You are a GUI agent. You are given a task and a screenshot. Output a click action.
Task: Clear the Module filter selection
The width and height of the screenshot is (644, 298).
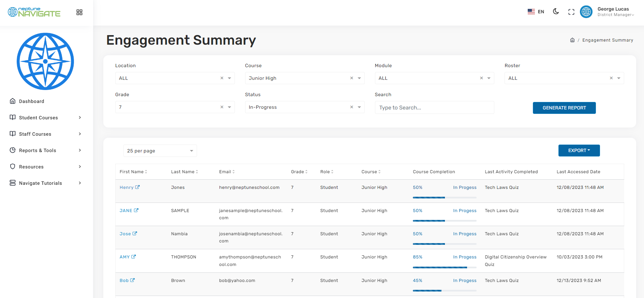(x=481, y=78)
